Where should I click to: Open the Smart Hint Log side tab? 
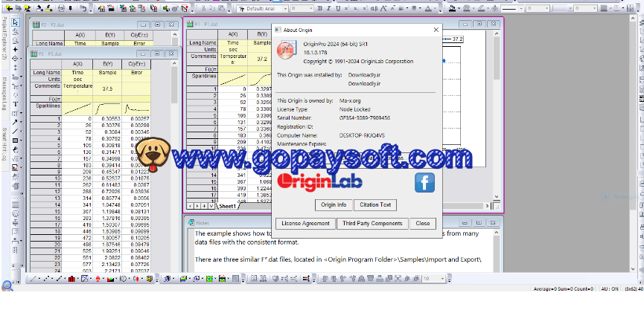click(x=4, y=143)
